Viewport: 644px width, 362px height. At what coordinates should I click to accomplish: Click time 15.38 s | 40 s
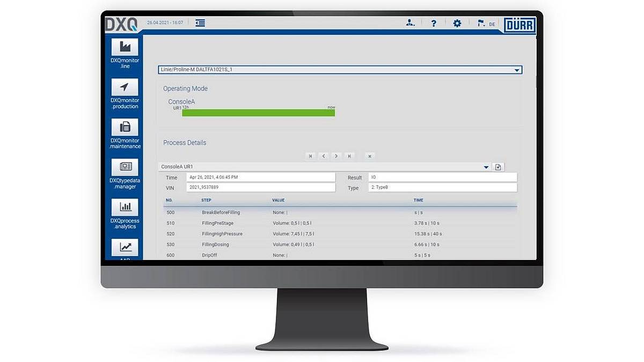click(x=428, y=234)
